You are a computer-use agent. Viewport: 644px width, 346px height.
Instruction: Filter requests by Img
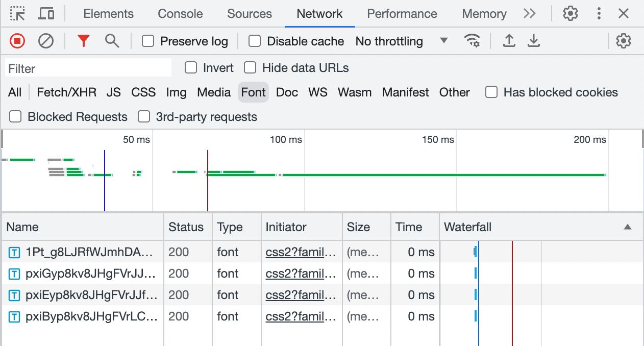coord(176,92)
